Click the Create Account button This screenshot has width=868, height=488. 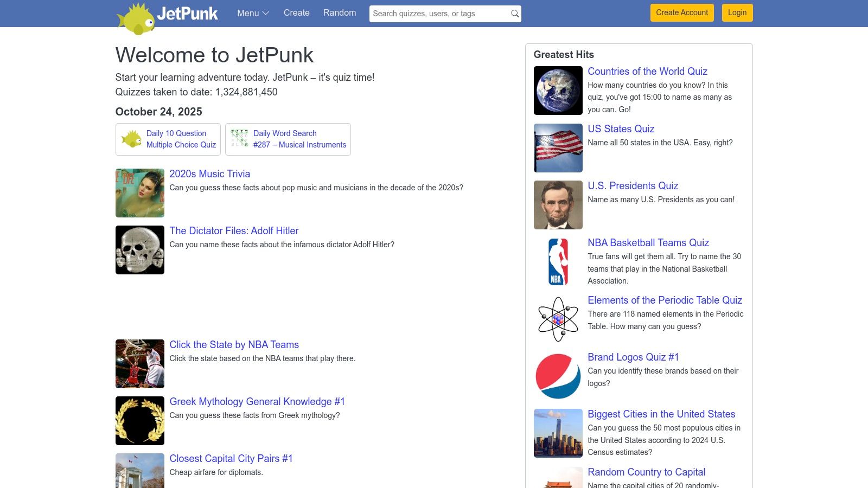(x=681, y=12)
